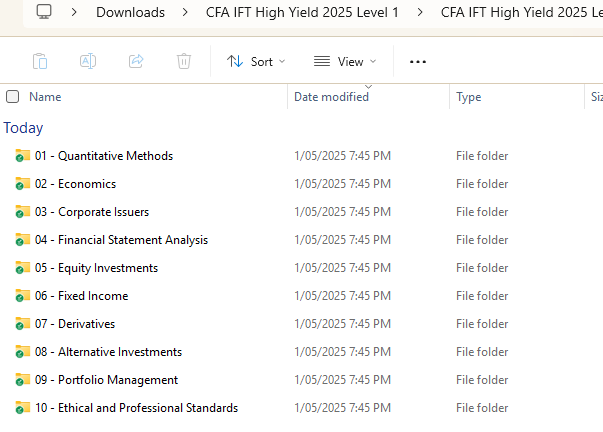Collapse the Today group header
The width and height of the screenshot is (603, 432).
23,128
